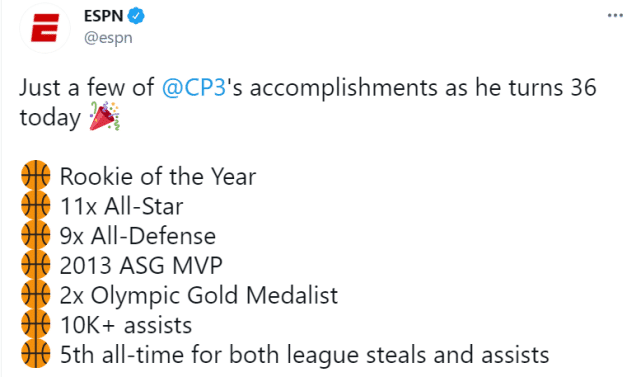Click basketball emoji beside 10K+ assists

coord(36,324)
